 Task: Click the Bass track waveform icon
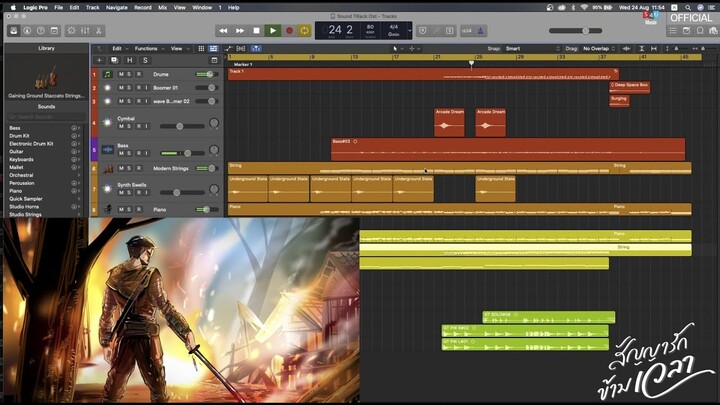click(x=107, y=150)
